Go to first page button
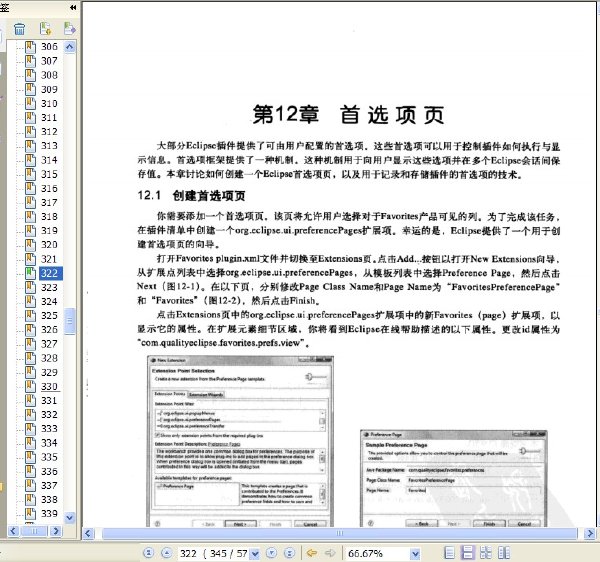This screenshot has height=562, width=600. tap(148, 553)
